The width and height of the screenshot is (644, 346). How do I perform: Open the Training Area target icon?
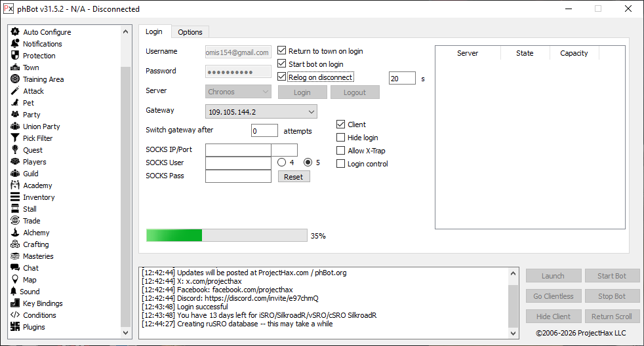point(16,79)
